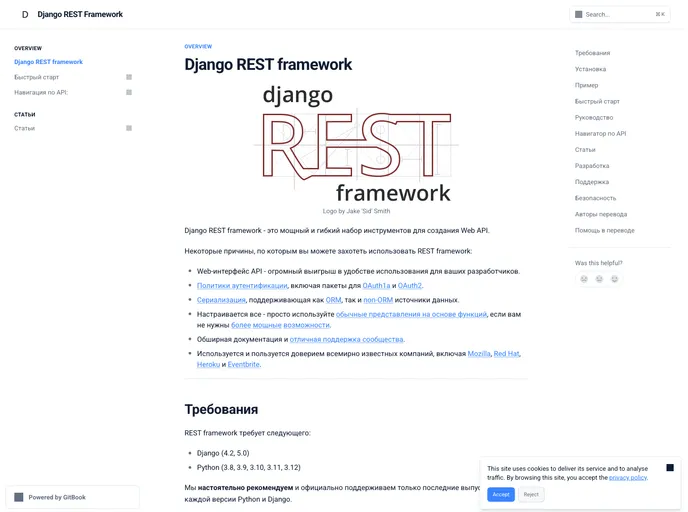Image resolution: width=688 pixels, height=512 pixels.
Task: Open Навигация по API sidebar page
Action: tap(41, 93)
